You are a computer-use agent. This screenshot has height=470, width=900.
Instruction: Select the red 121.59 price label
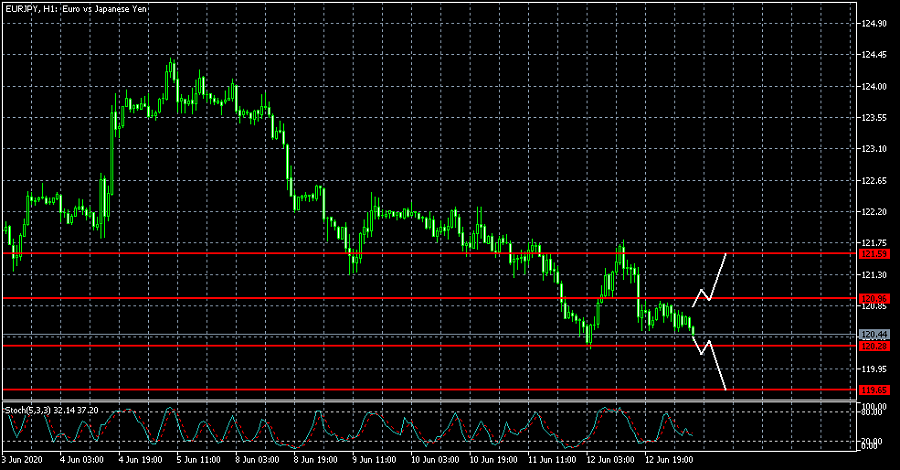[x=873, y=254]
